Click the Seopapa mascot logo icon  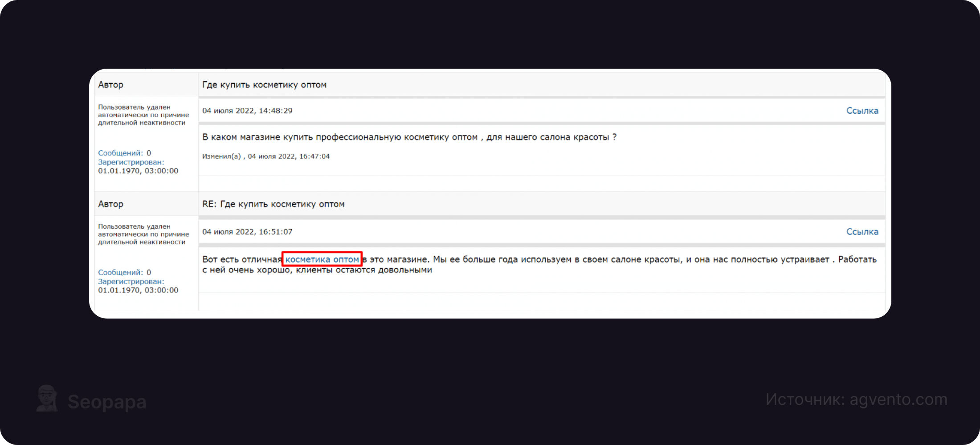point(47,398)
